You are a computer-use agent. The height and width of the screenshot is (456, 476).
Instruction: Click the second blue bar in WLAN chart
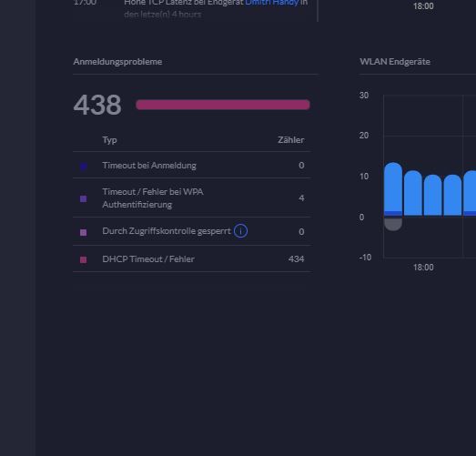pyautogui.click(x=413, y=193)
